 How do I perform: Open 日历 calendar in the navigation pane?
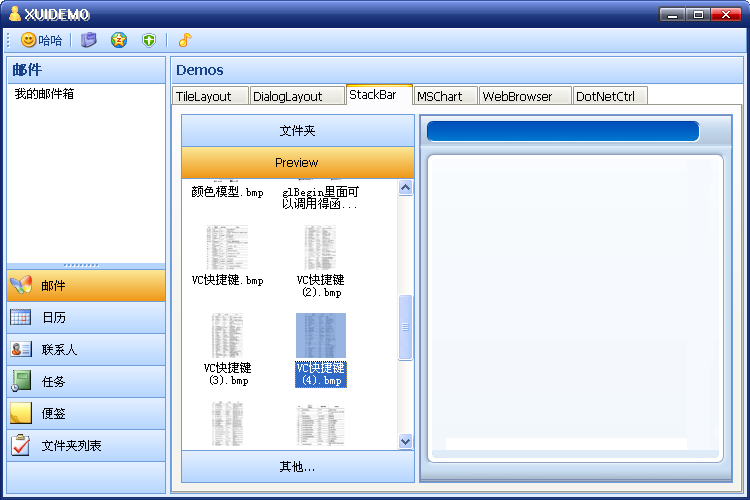86,318
